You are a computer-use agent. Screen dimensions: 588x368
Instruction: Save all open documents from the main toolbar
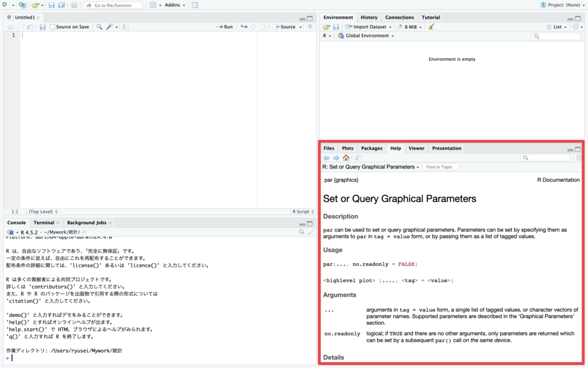pos(61,5)
